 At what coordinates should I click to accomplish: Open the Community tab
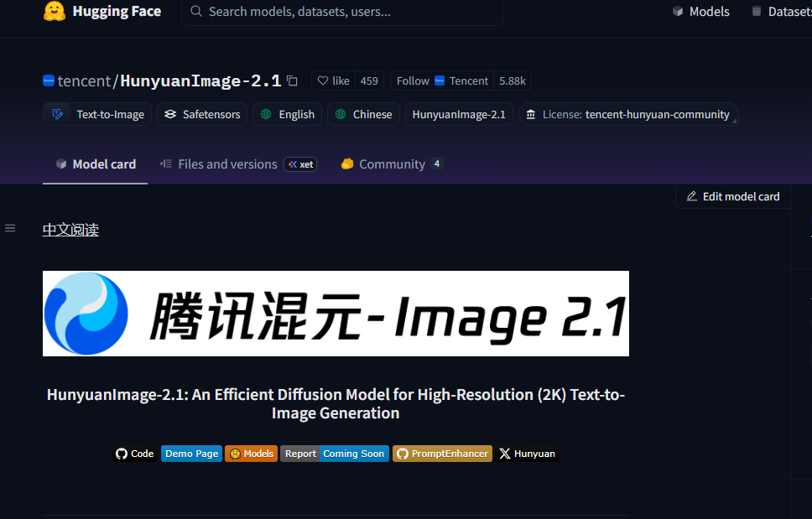(392, 164)
